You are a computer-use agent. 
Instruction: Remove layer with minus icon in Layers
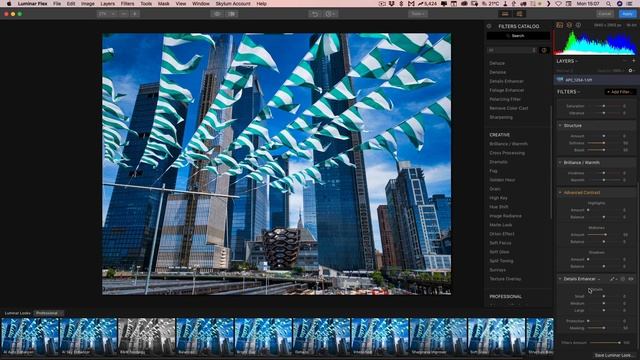click(625, 61)
